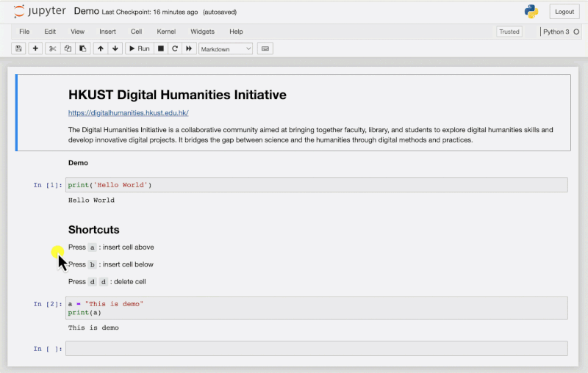This screenshot has height=373, width=588.
Task: Click the 'This is demo' output text
Action: [93, 327]
